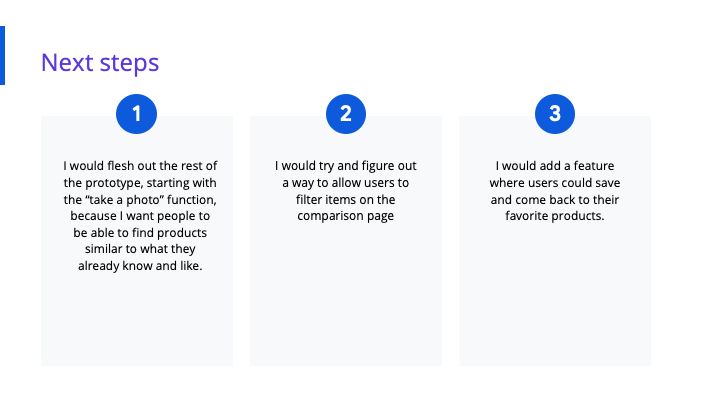
Task: Click text 'I would try and figure out'
Action: (x=346, y=166)
